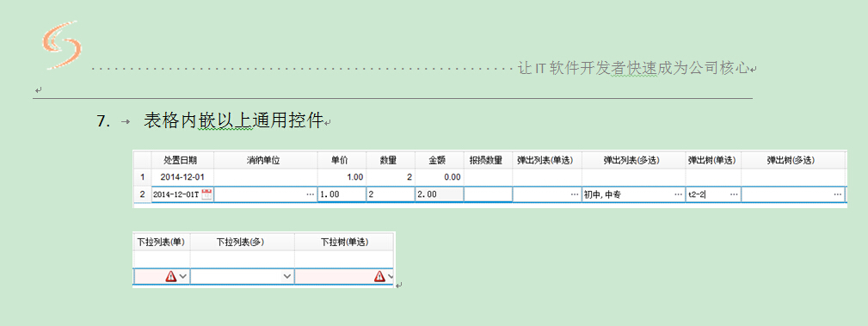Click the 弹出列表(多选) column header
Screen dimensions: 868x326
click(x=633, y=161)
